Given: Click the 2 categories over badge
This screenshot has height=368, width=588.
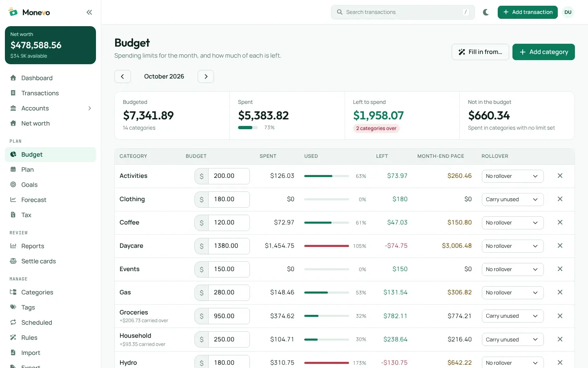Looking at the screenshot, I should pyautogui.click(x=376, y=128).
